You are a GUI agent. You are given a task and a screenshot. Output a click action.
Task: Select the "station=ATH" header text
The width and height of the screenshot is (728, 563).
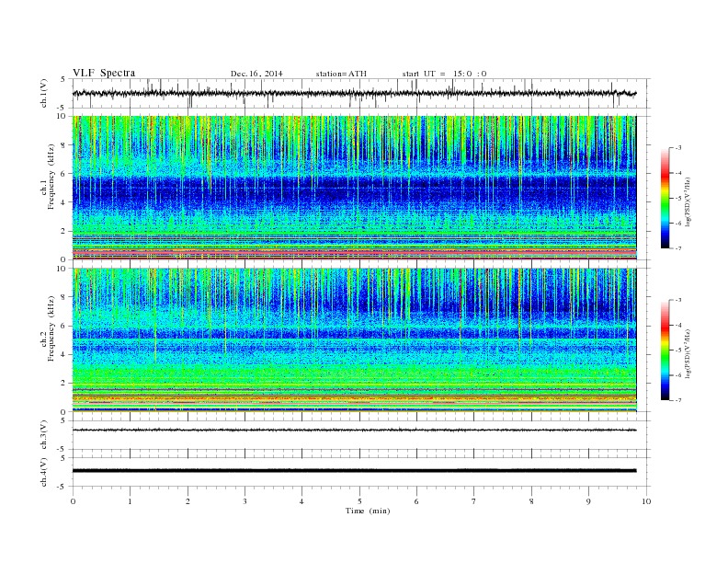(x=341, y=74)
